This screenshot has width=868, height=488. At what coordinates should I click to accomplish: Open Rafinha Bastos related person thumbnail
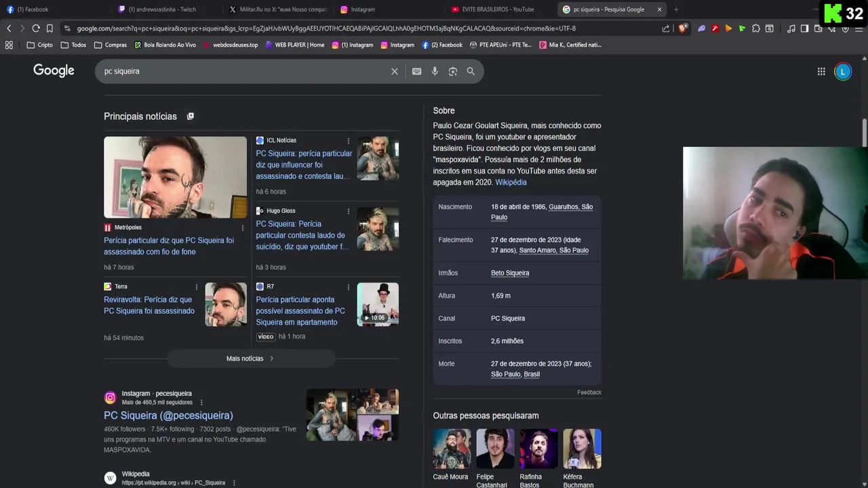tap(538, 449)
